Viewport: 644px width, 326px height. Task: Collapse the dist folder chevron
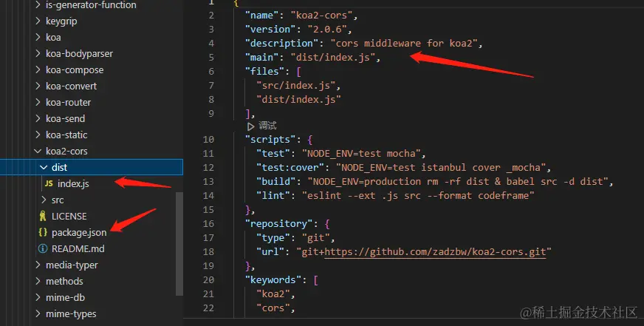point(44,167)
